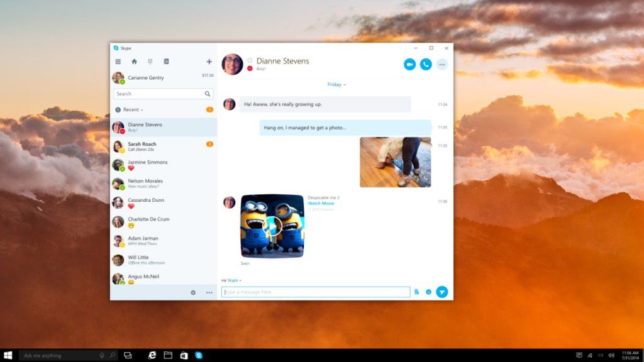The width and height of the screenshot is (644, 362).
Task: Open the Friday date dropdown
Action: coord(336,84)
